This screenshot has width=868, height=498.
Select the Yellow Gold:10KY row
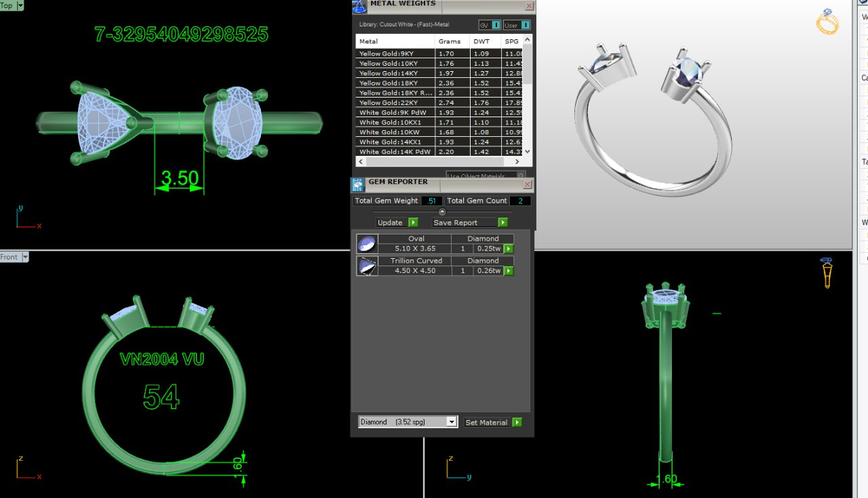(x=439, y=63)
